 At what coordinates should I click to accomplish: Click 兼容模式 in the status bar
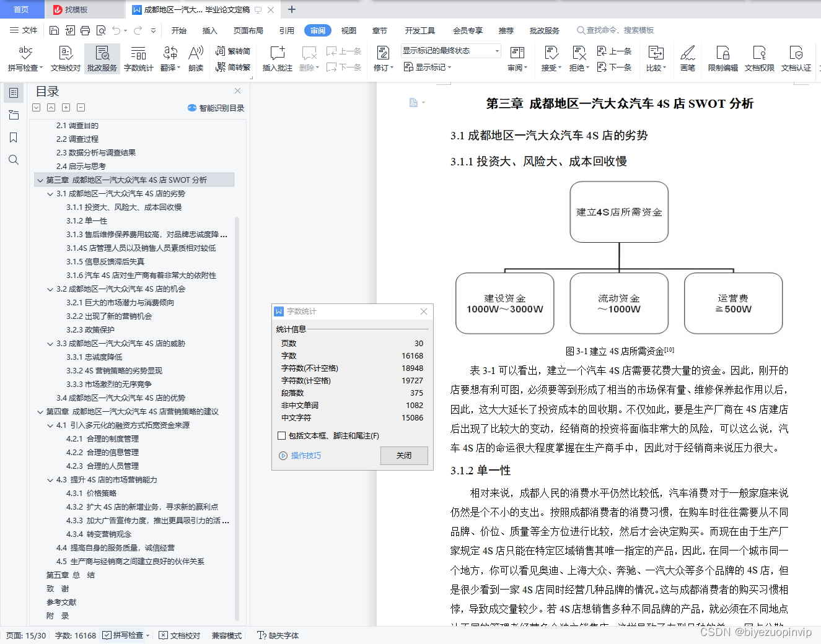[227, 635]
